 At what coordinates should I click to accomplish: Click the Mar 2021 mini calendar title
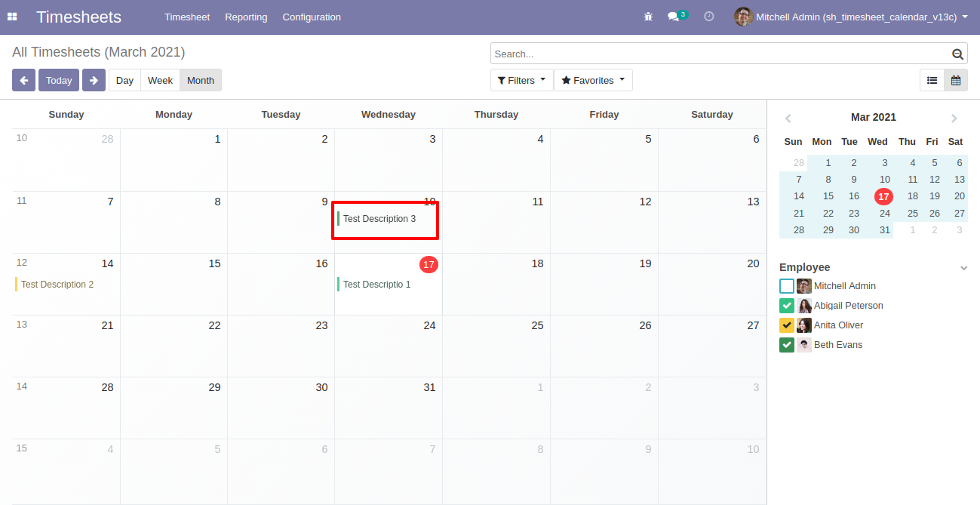(874, 117)
